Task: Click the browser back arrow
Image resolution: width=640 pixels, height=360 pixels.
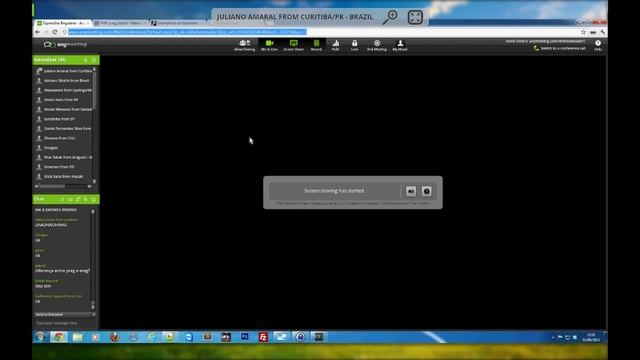Action: [38, 32]
